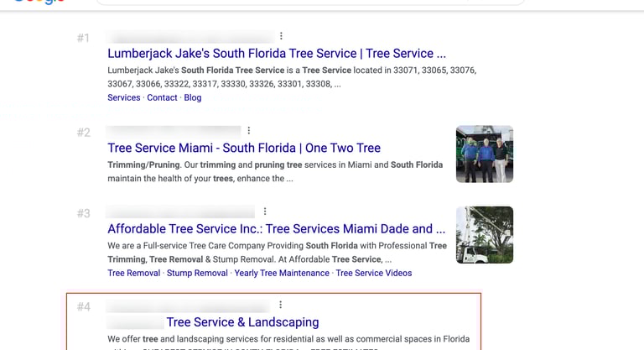Open Lumberjack Jake's South Florida Tree Service link
This screenshot has width=644, height=350.
(277, 54)
